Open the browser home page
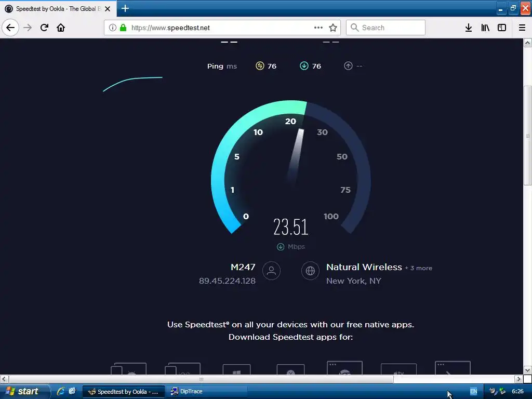532x399 pixels. tap(61, 28)
